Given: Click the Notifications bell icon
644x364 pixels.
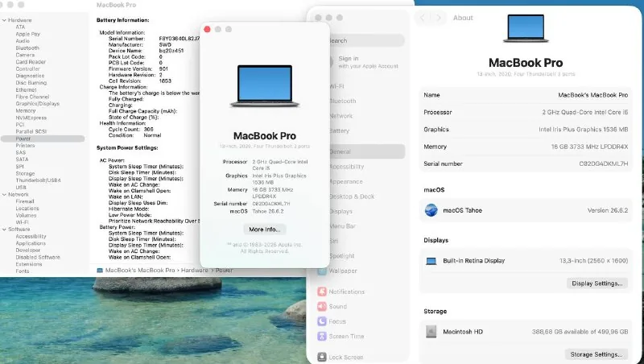Looking at the screenshot, I should coord(321,292).
